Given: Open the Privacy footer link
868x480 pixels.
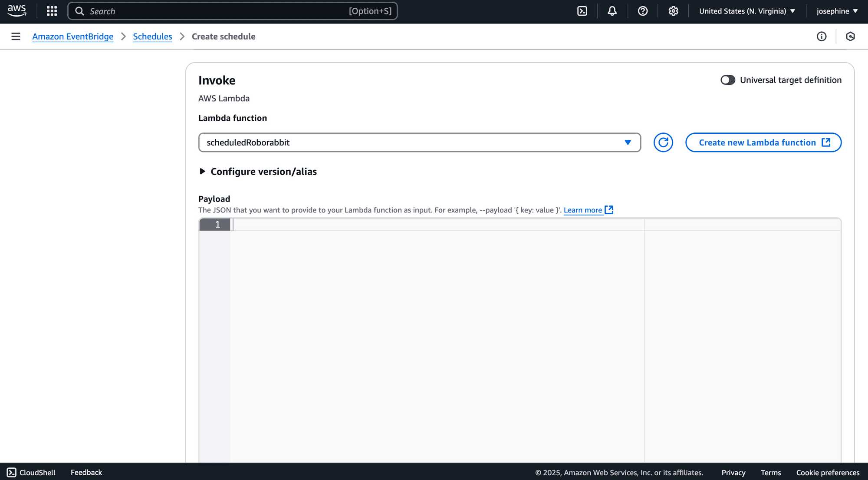Looking at the screenshot, I should click(x=733, y=473).
